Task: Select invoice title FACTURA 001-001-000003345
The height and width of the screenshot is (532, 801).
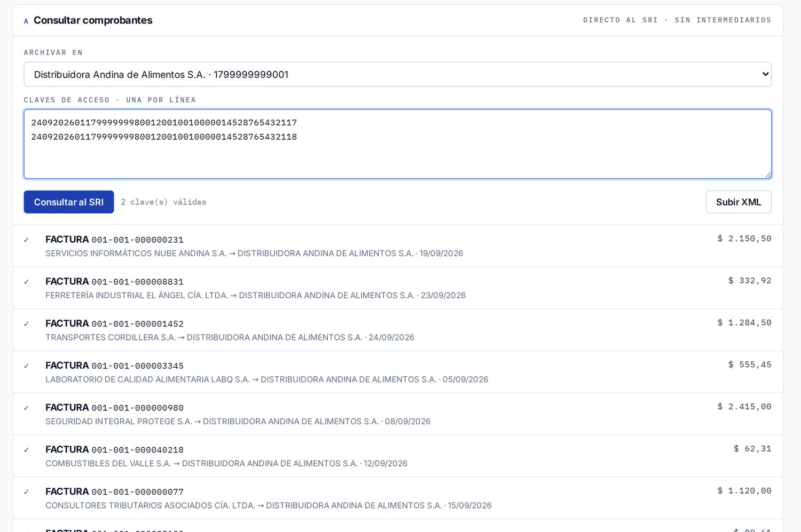Action: [x=115, y=366]
